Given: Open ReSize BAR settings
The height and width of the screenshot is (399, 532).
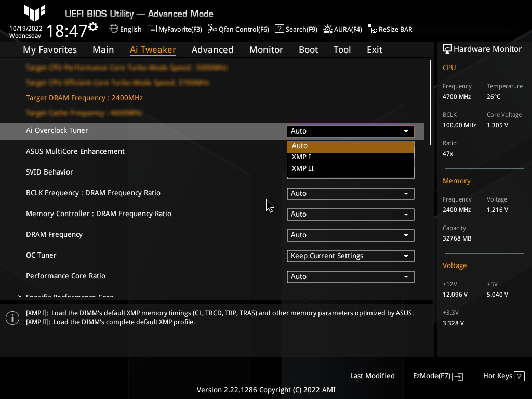Looking at the screenshot, I should point(390,29).
